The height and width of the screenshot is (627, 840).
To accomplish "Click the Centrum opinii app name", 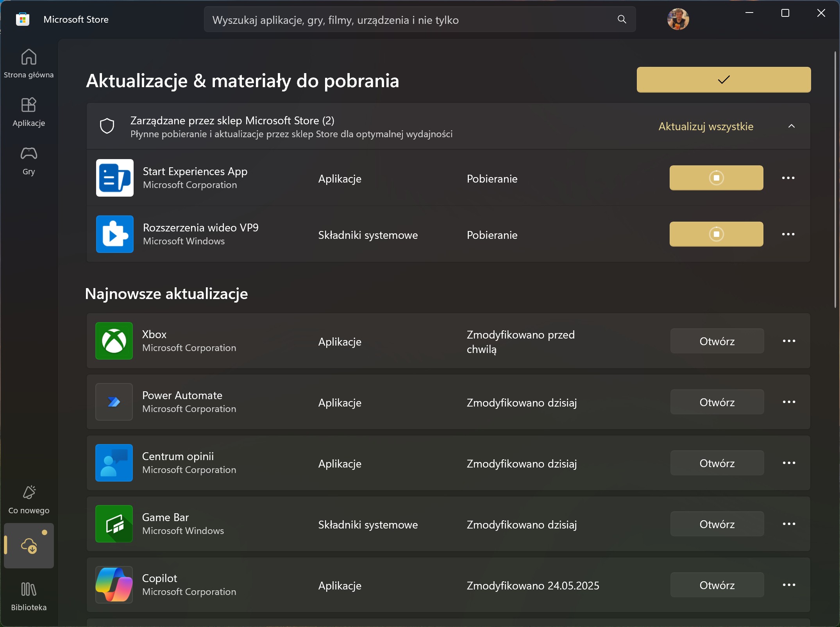I will click(178, 456).
